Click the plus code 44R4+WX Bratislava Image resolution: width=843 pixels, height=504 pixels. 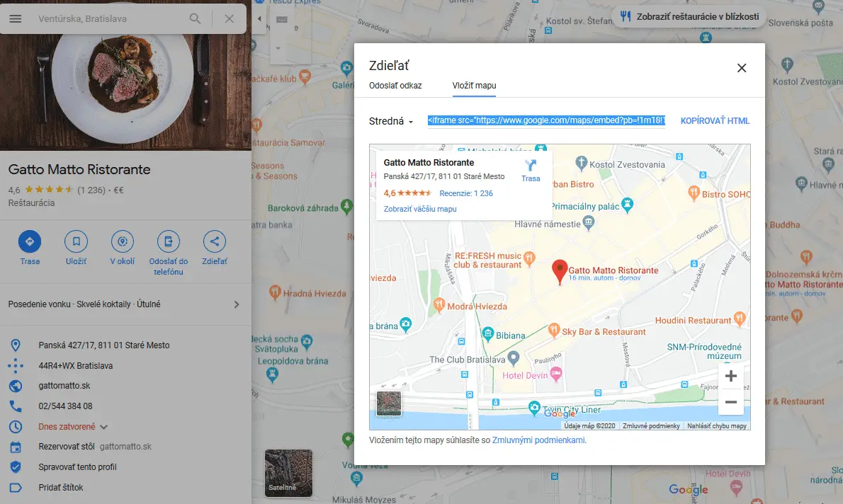click(76, 366)
